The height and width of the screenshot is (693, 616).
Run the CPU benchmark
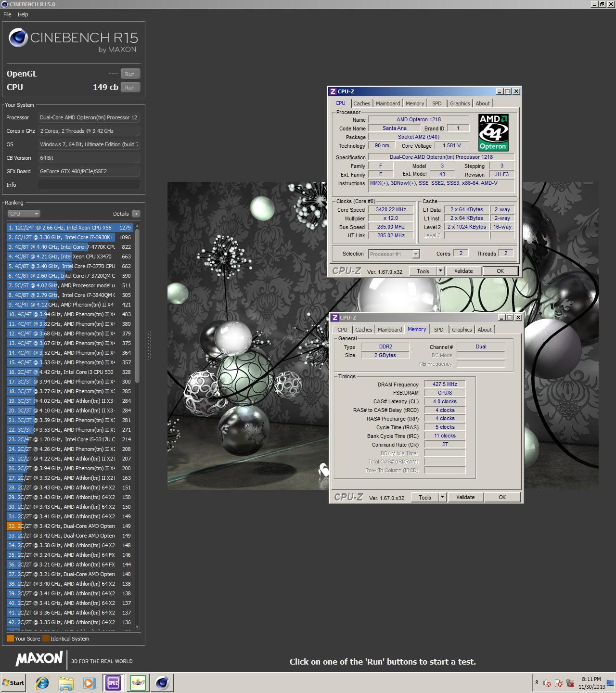click(130, 88)
